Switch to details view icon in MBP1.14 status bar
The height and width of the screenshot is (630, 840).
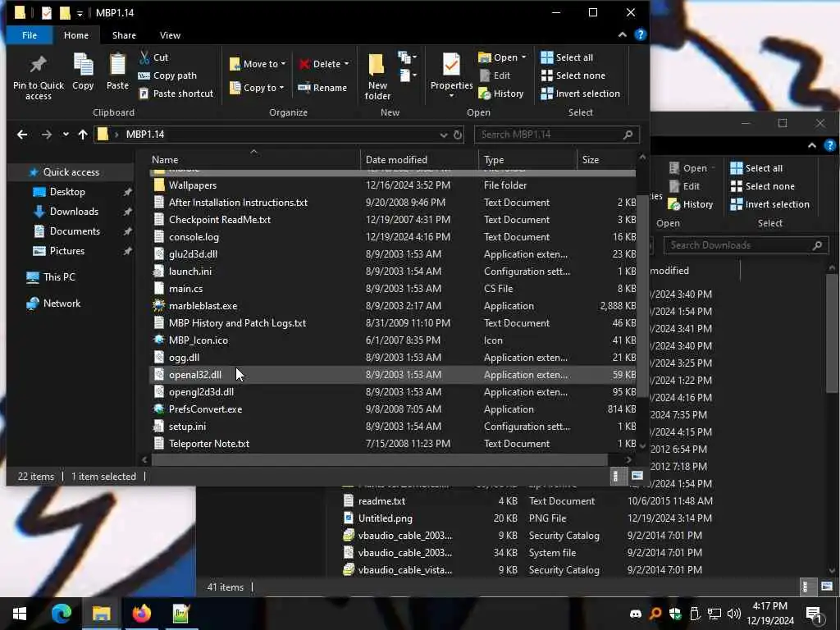[x=615, y=476]
